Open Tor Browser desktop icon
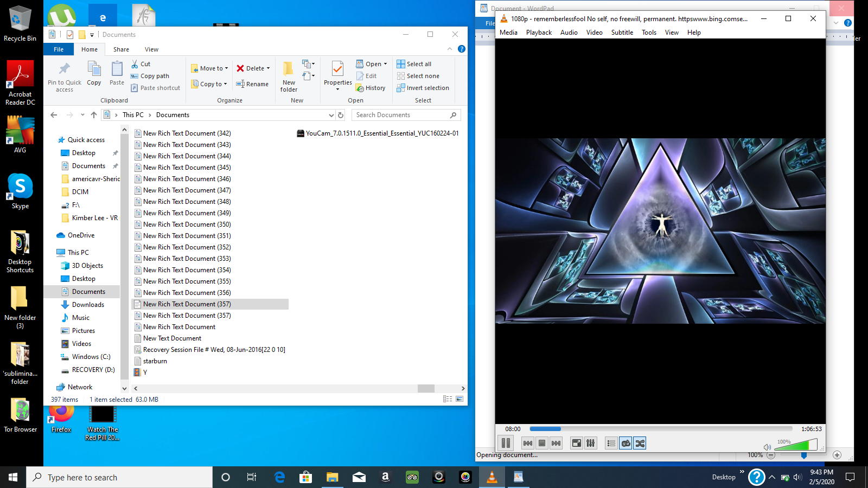The image size is (868, 488). [x=20, y=415]
